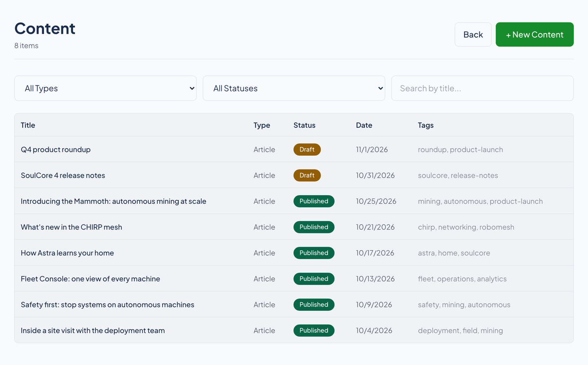588x365 pixels.
Task: Click tags "fleet, operations, analytics"
Action: coord(462,279)
